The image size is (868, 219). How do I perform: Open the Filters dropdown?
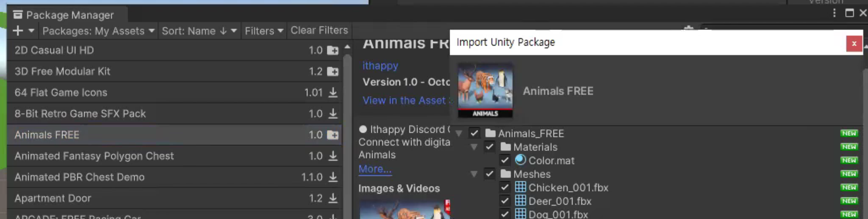pos(264,31)
